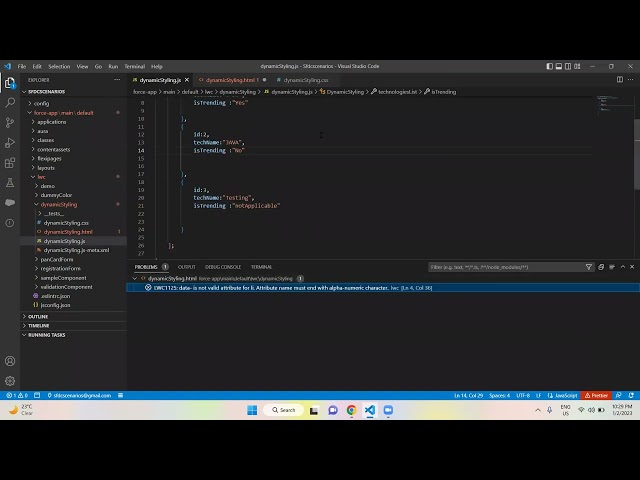Open notifications bell in status bar
Viewport: 640px width, 480px height.
click(x=631, y=395)
